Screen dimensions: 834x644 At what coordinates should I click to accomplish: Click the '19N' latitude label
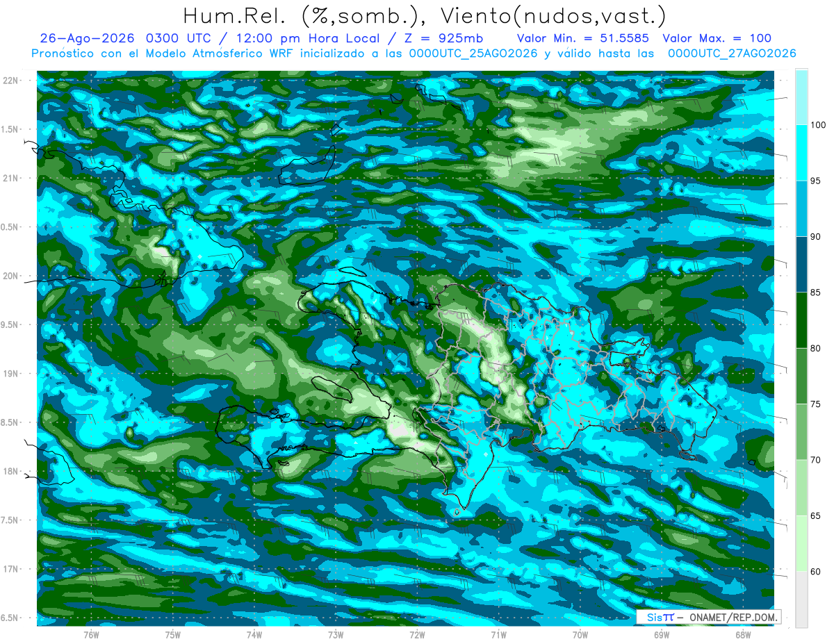(x=12, y=374)
